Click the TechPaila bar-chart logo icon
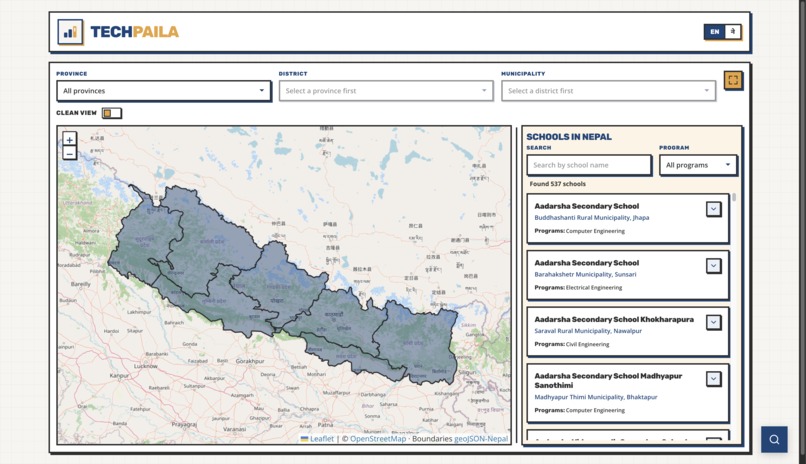806x464 pixels. [70, 32]
